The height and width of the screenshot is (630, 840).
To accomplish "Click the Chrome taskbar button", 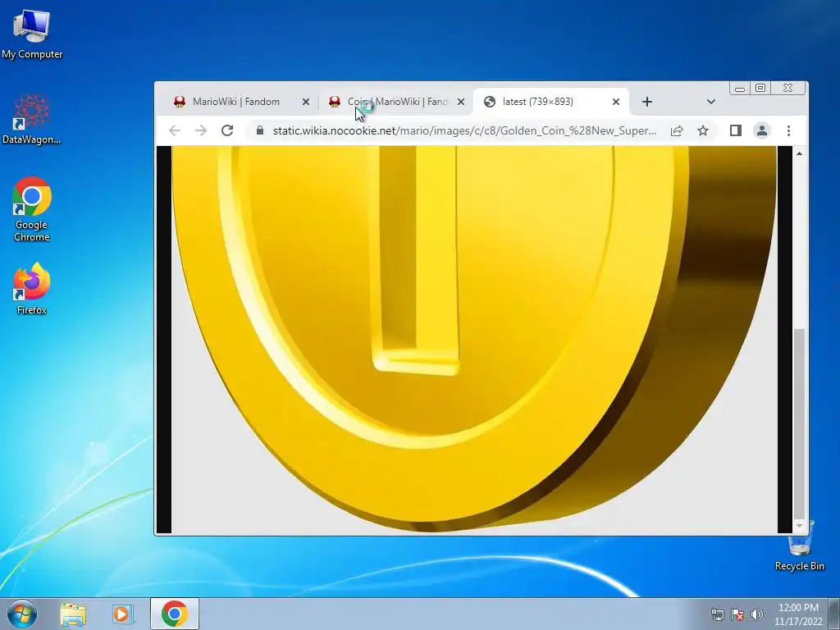I will pos(175,614).
